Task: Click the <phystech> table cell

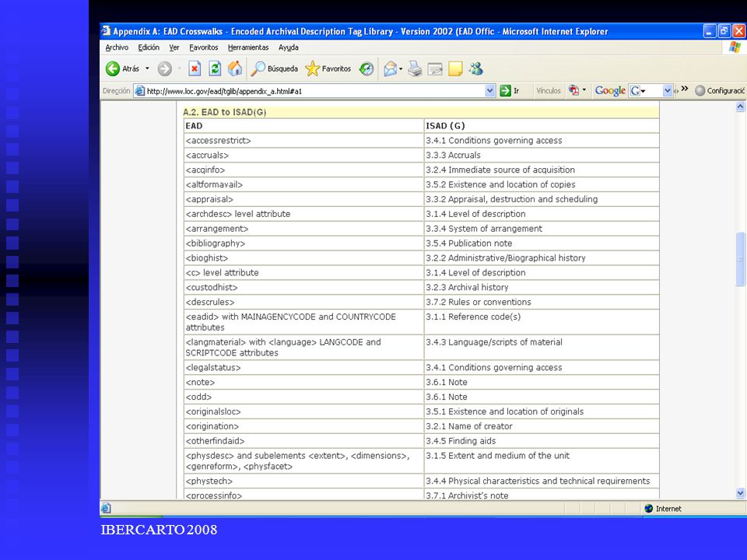Action: (x=303, y=481)
